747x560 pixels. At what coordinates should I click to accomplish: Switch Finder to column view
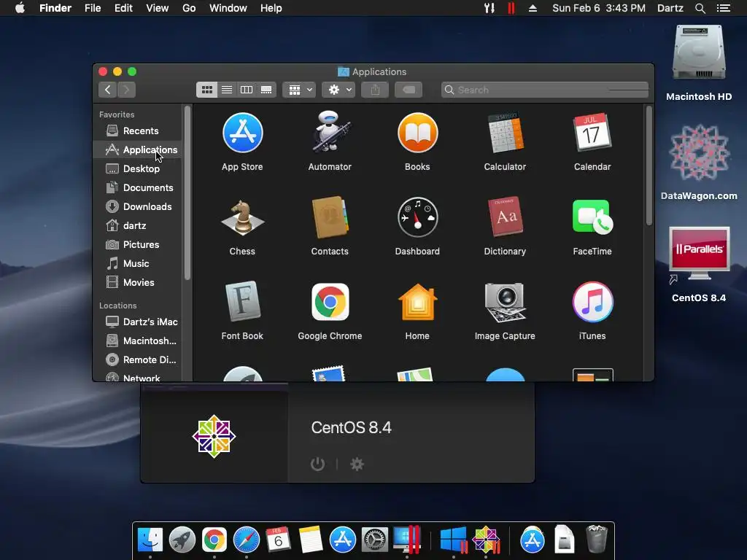pos(247,90)
